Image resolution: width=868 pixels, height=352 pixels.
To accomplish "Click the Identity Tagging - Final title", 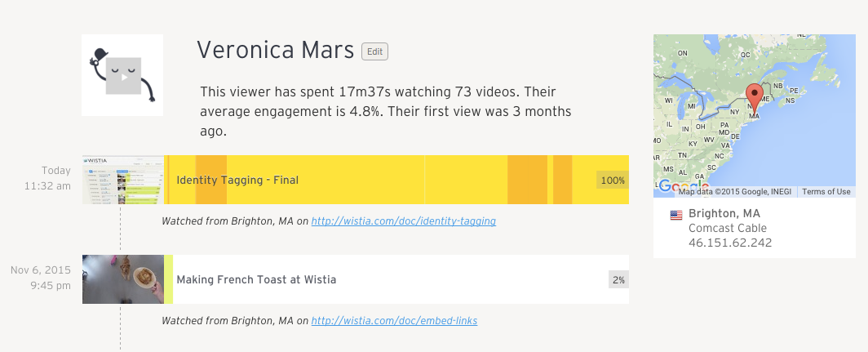I will click(x=237, y=180).
